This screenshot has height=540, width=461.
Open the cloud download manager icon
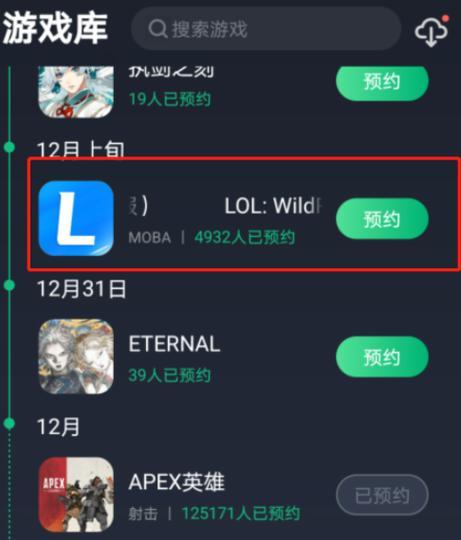[432, 31]
